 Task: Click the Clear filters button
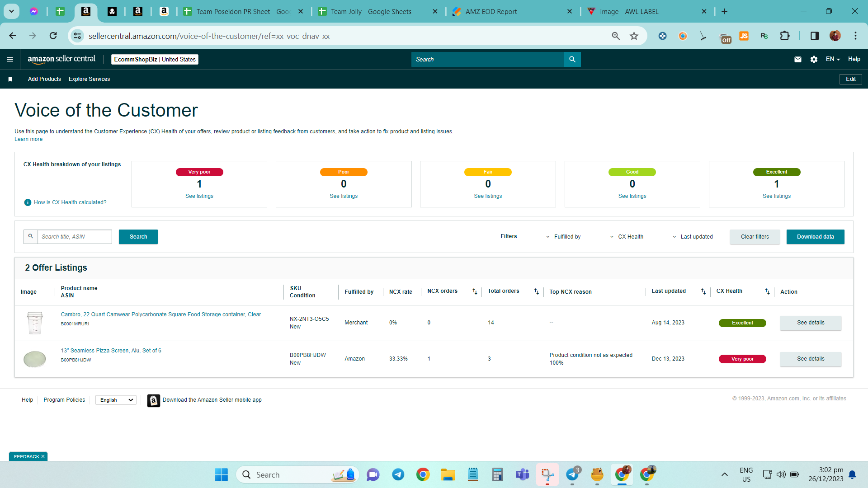(755, 237)
